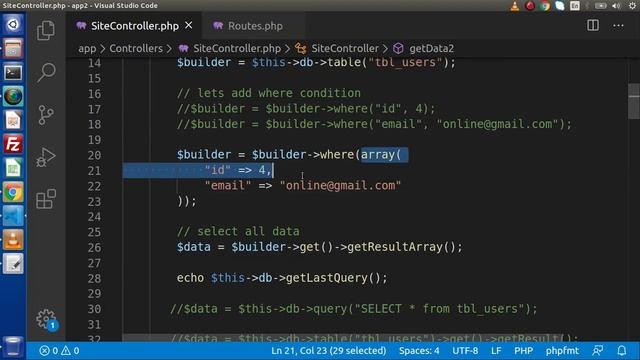640x360 pixels.
Task: Open the Ubuntu Dash search launcher
Action: coord(13,24)
